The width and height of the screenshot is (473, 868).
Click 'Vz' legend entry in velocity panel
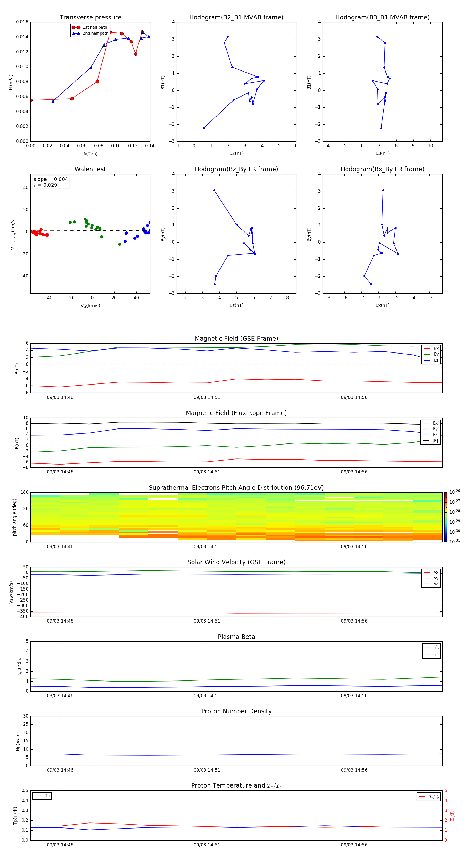pos(431,584)
